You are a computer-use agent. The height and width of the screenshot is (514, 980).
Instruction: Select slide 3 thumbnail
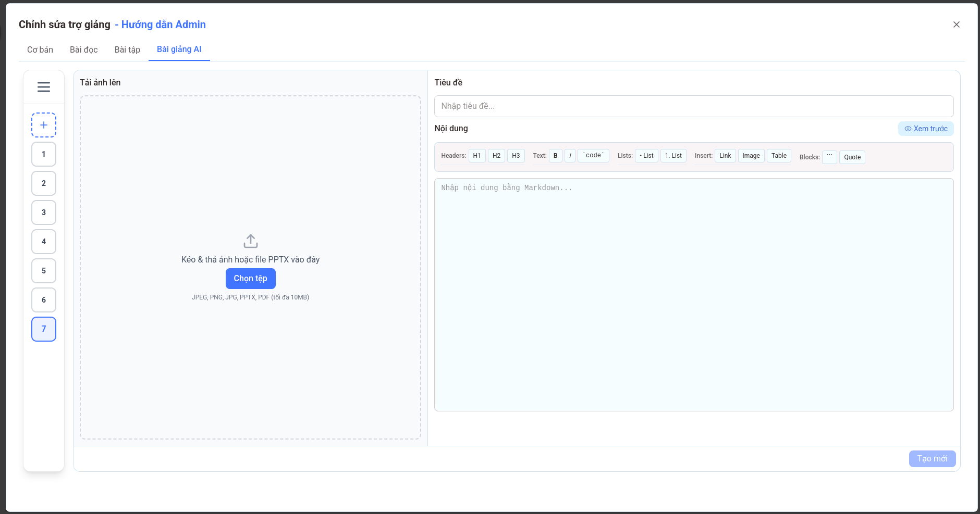(44, 212)
